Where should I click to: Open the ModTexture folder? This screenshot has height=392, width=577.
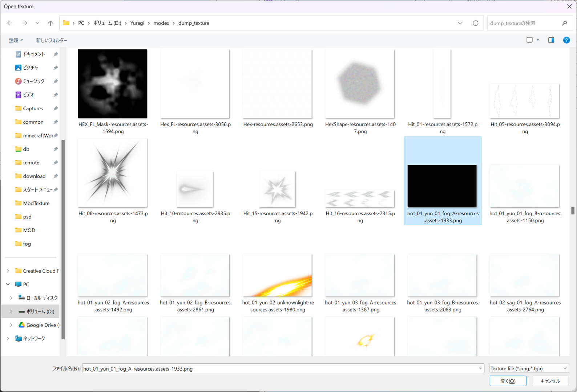[36, 203]
